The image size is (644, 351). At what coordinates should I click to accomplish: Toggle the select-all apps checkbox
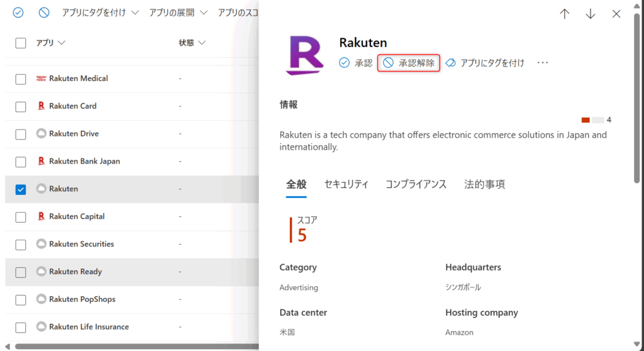(x=21, y=43)
